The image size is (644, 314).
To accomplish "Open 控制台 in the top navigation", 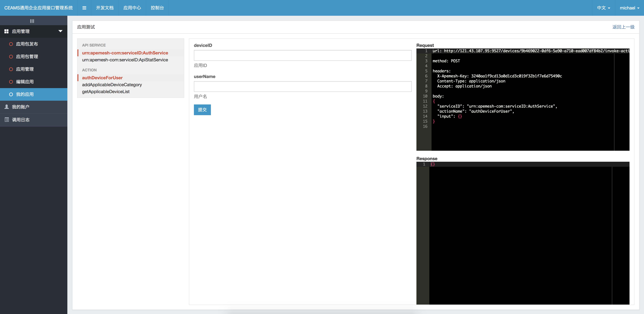I will (157, 8).
